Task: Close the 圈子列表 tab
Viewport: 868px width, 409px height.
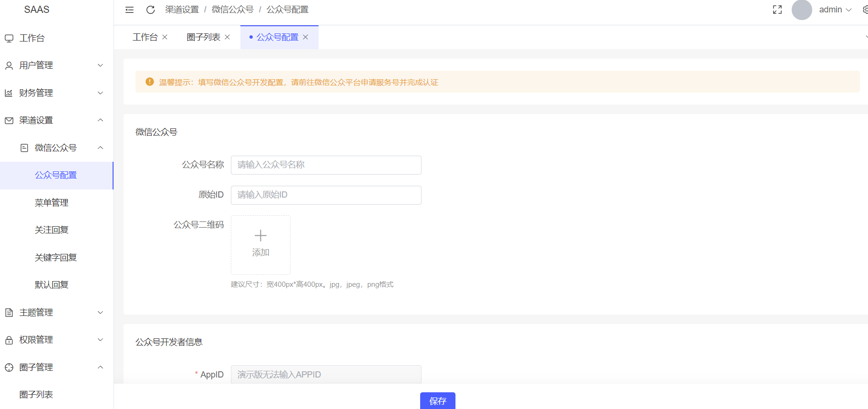Action: tap(227, 37)
